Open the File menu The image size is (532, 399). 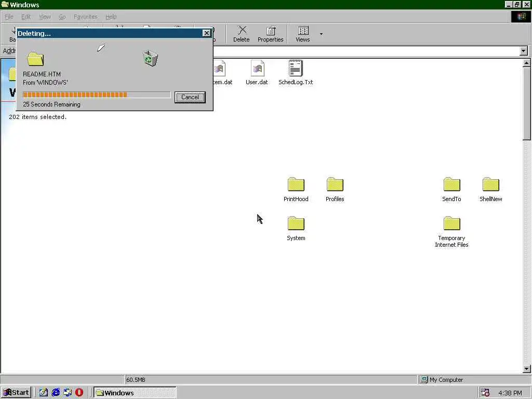(x=9, y=17)
